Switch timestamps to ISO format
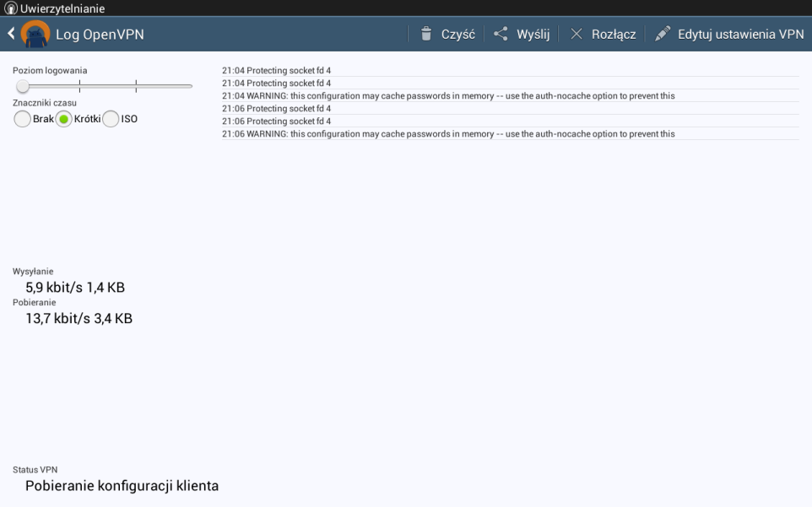 (111, 119)
